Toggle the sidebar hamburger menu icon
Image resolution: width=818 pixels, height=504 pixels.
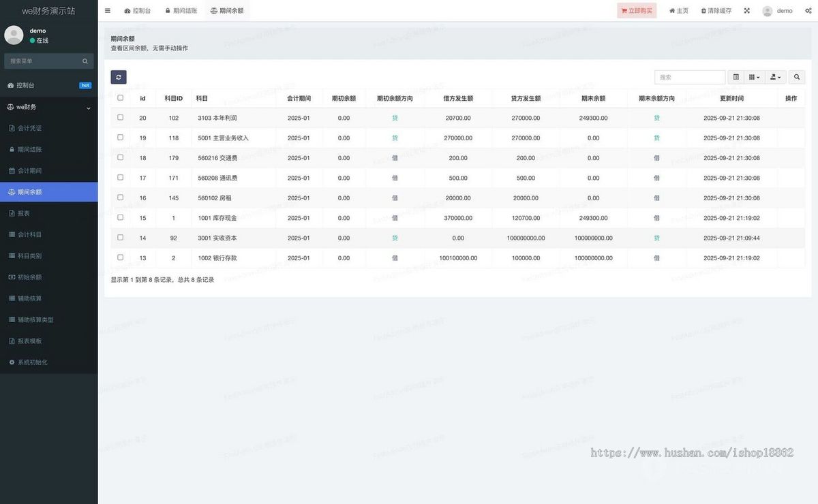click(x=108, y=11)
